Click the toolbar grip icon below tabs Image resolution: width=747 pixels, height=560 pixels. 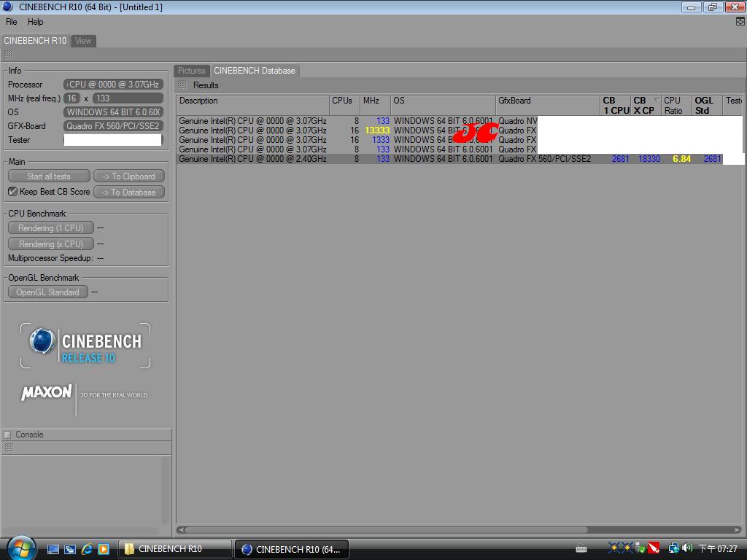pos(8,55)
